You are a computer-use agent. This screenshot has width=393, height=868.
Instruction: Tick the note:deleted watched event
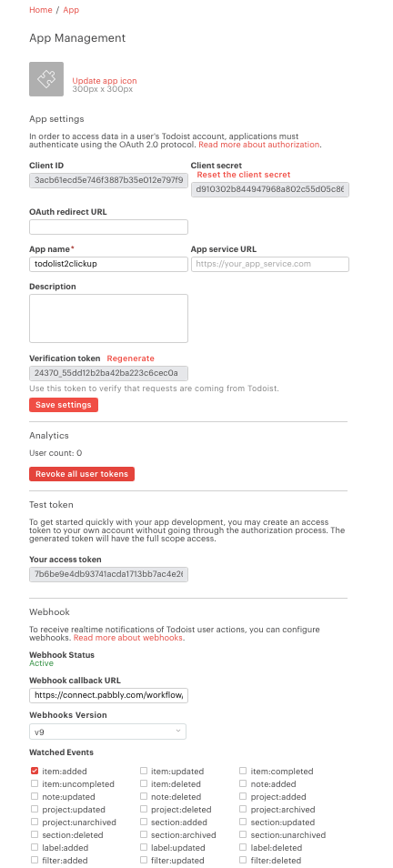(x=144, y=797)
